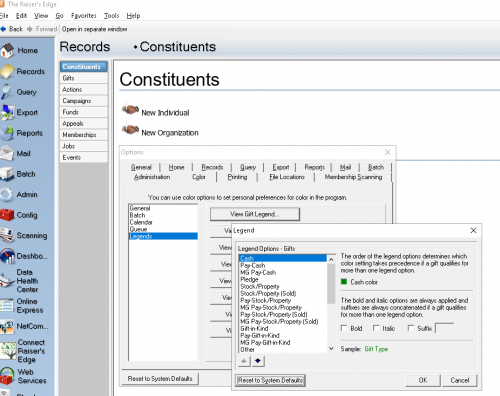
Task: Click Options dialog Reset to System Defaults
Action: point(160,379)
